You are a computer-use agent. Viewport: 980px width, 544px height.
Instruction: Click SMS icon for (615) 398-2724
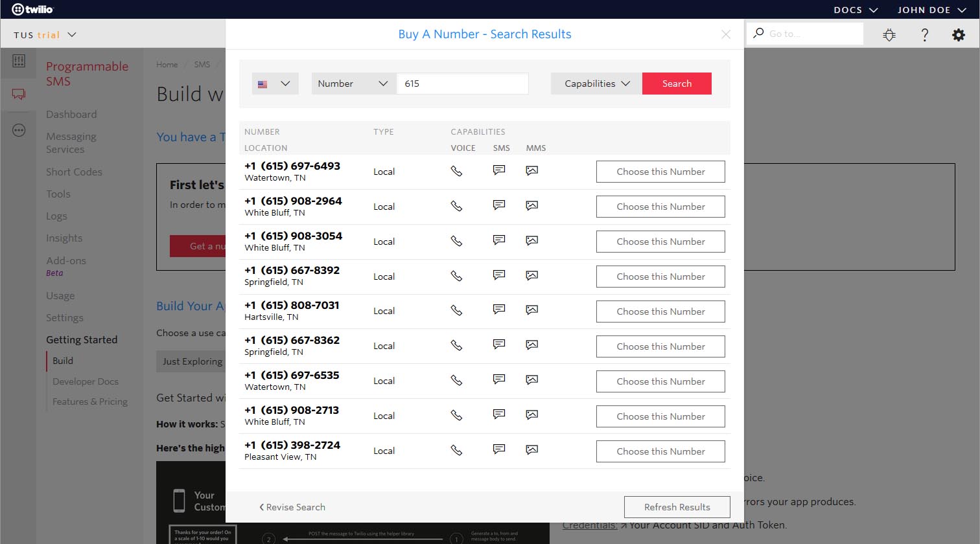tap(499, 449)
